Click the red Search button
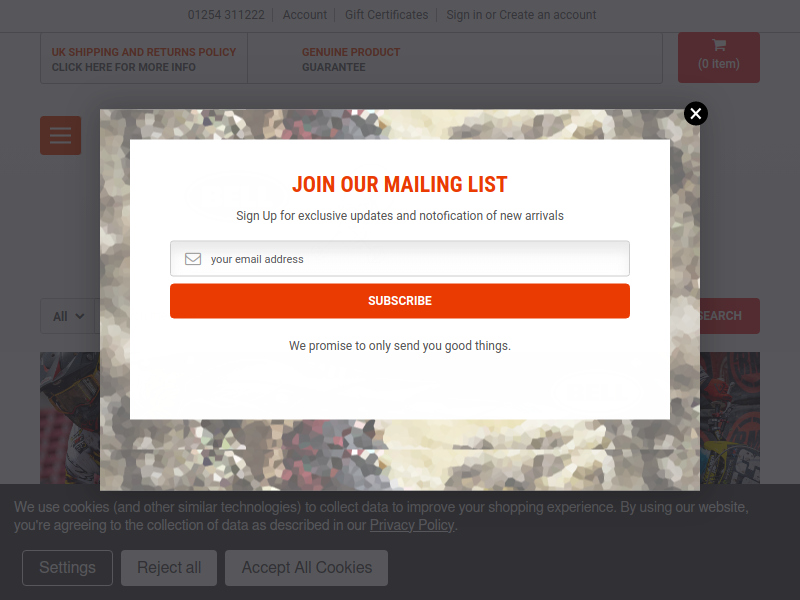The image size is (800, 600). pos(730,316)
